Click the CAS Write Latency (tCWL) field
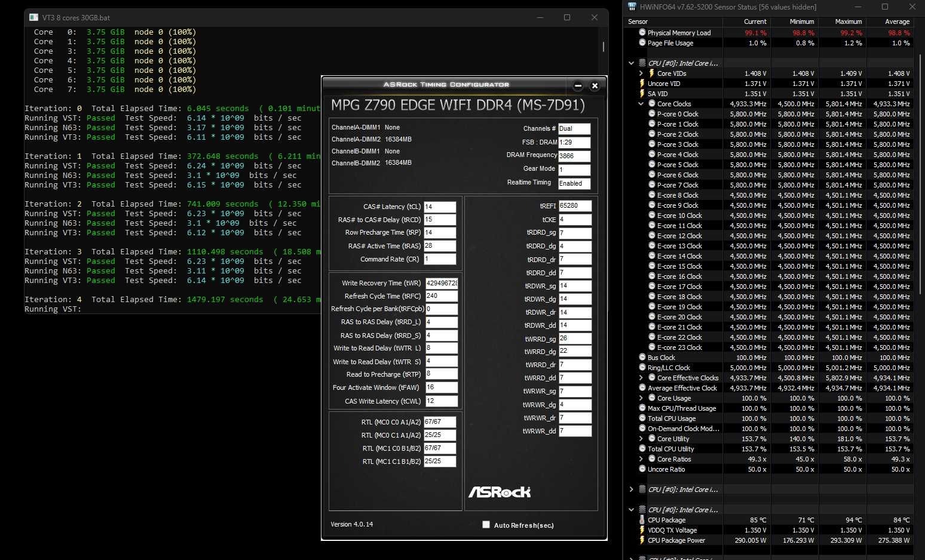This screenshot has height=560, width=925. 442,401
